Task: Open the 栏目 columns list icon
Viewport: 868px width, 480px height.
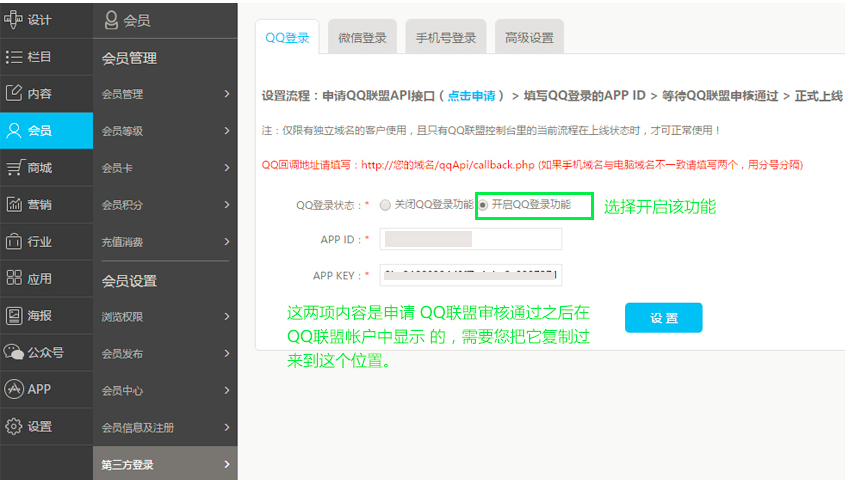Action: pyautogui.click(x=14, y=56)
